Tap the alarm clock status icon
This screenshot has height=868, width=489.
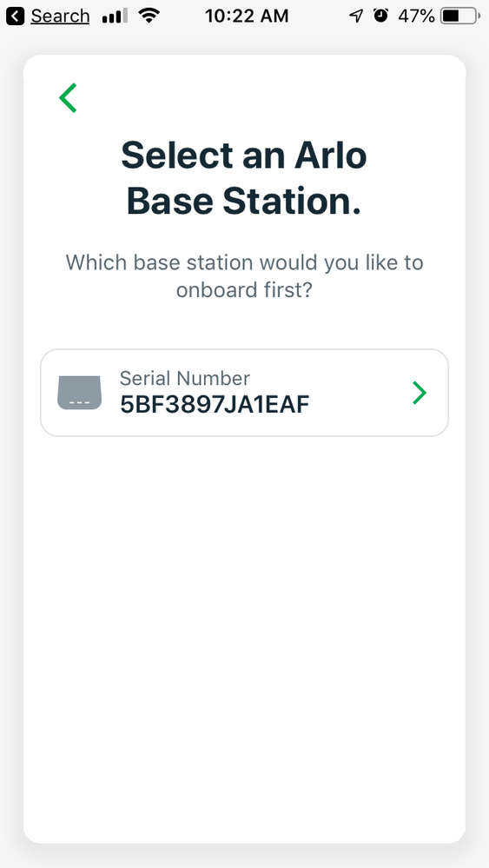click(380, 16)
